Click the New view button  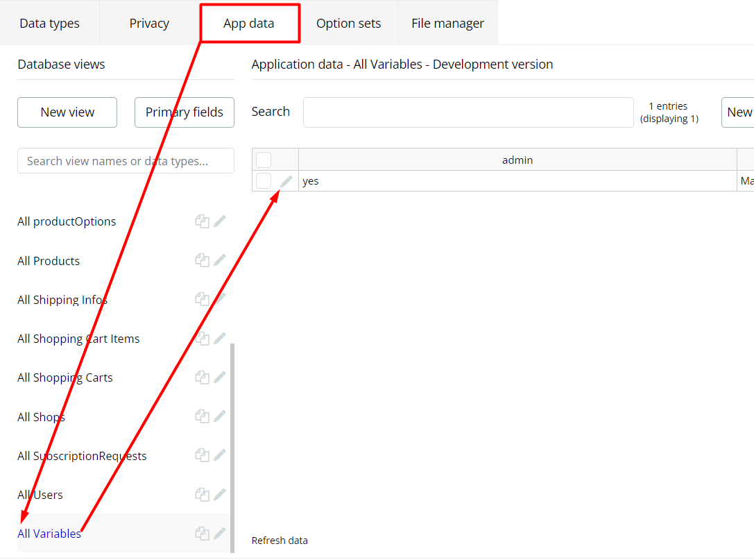67,112
